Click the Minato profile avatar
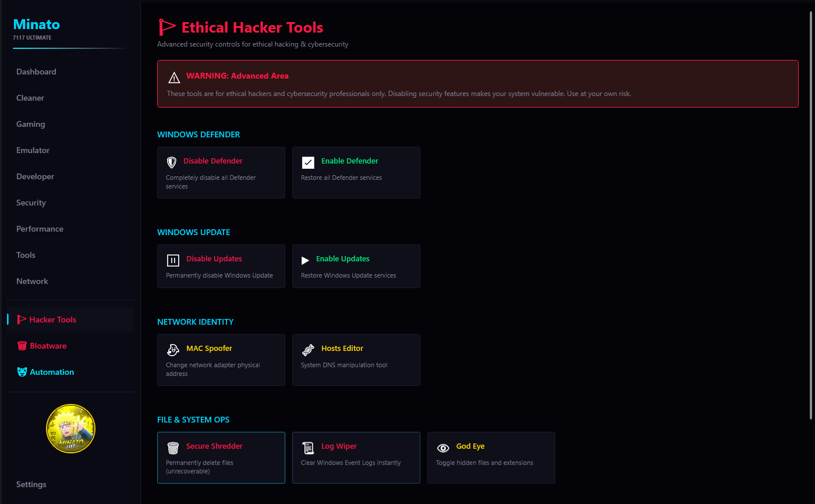Screen dimensions: 815x504 [x=70, y=429]
